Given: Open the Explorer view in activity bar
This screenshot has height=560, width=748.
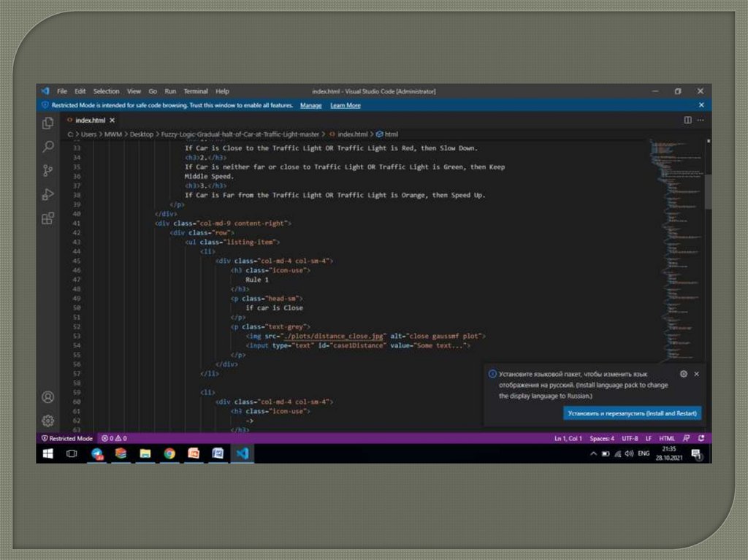Looking at the screenshot, I should pos(48,123).
